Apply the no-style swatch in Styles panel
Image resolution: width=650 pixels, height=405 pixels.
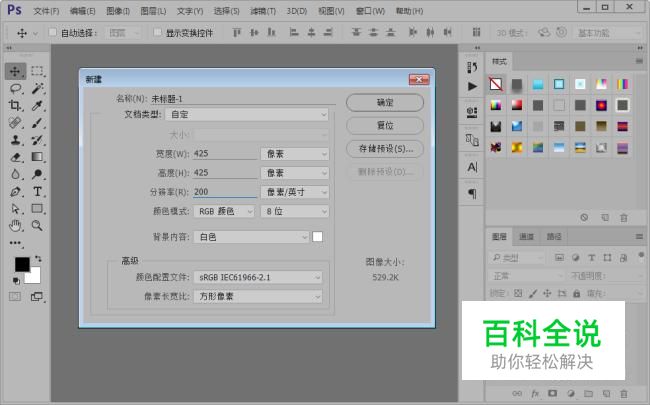(x=496, y=84)
